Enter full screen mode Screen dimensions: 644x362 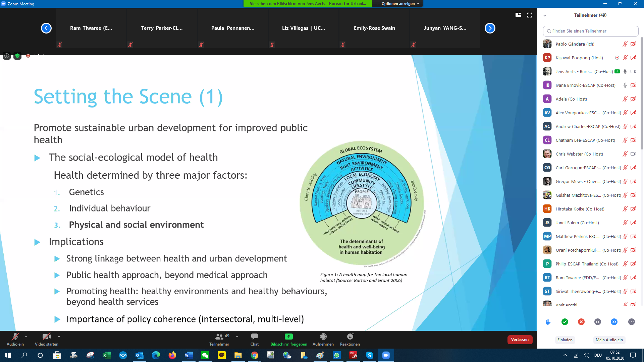pyautogui.click(x=530, y=15)
